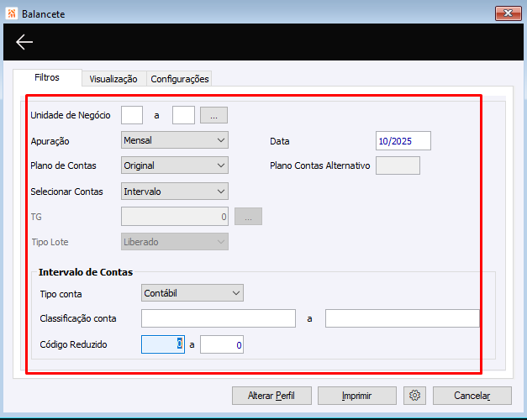This screenshot has width=527, height=420.
Task: Click the back arrow icon
Action: pos(24,42)
